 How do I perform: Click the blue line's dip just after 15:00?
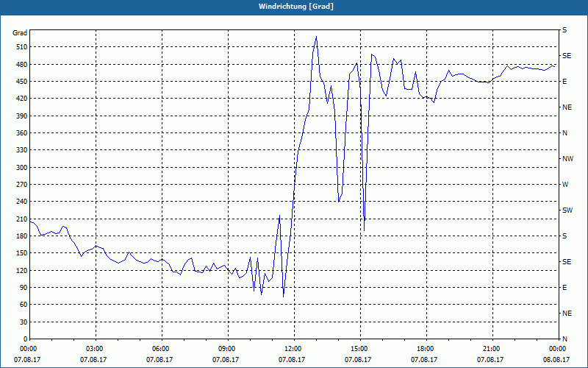[x=364, y=230]
